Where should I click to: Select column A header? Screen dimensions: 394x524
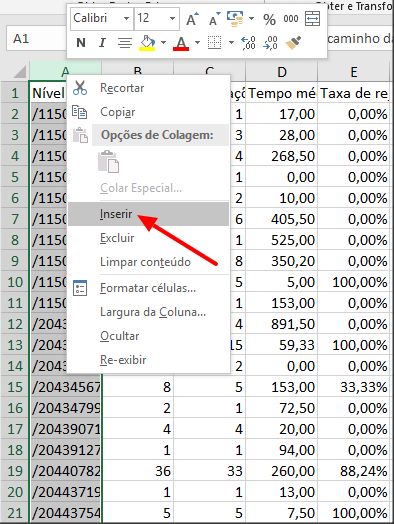coord(65,71)
